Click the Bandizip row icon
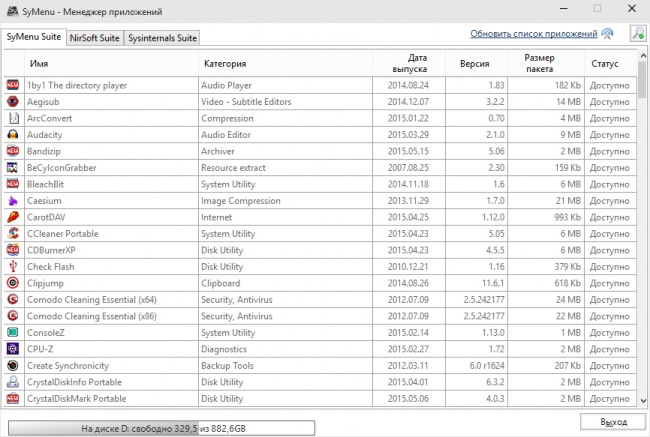This screenshot has height=437, width=650. pyautogui.click(x=13, y=151)
